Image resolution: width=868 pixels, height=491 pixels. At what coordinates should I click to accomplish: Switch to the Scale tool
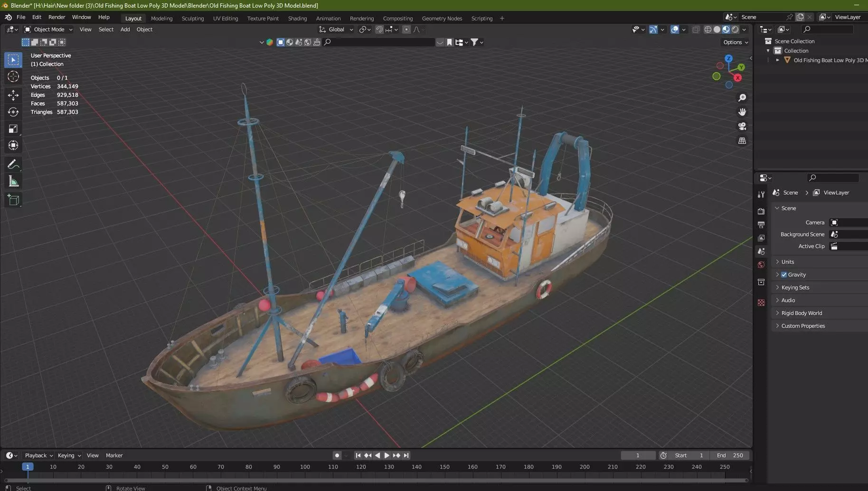click(13, 129)
